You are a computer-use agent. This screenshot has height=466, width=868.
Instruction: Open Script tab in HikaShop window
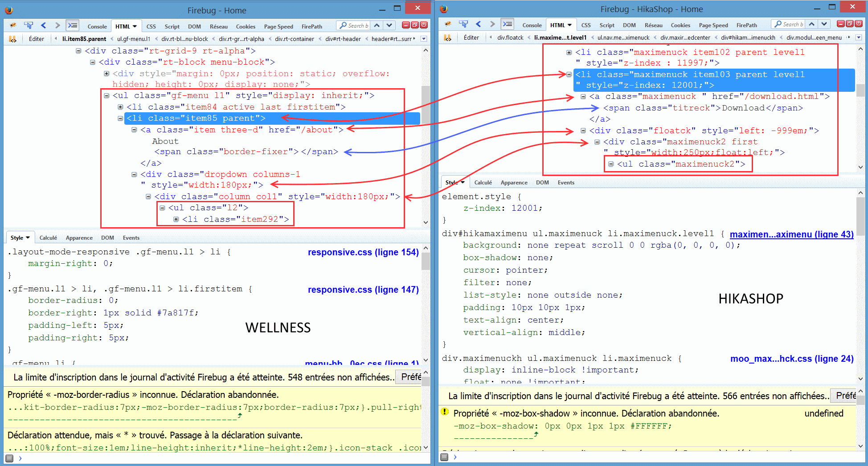coord(607,25)
